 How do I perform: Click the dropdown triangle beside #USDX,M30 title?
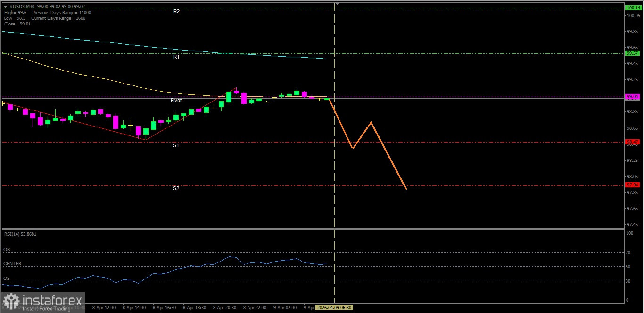coord(5,7)
